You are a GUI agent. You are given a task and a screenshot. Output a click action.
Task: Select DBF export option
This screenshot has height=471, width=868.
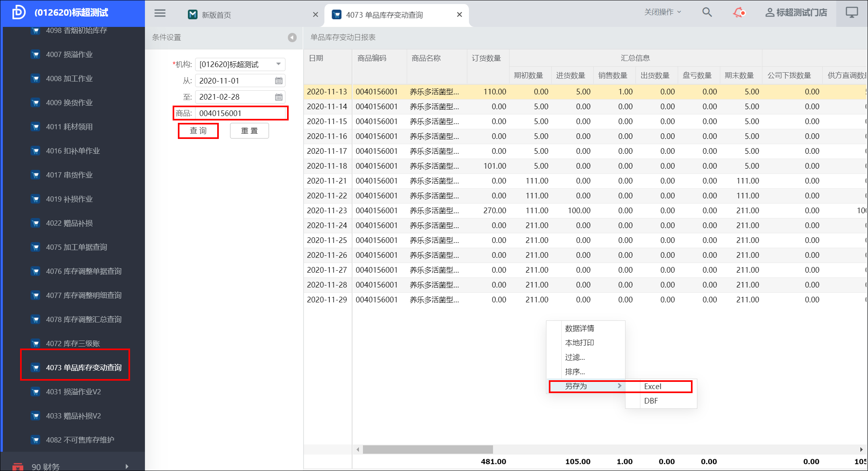click(x=661, y=401)
